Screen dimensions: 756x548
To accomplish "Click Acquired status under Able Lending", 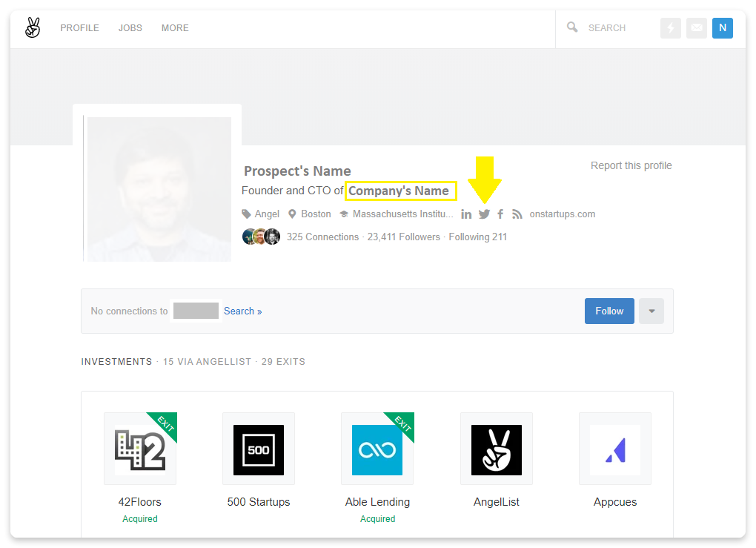I will 377,519.
